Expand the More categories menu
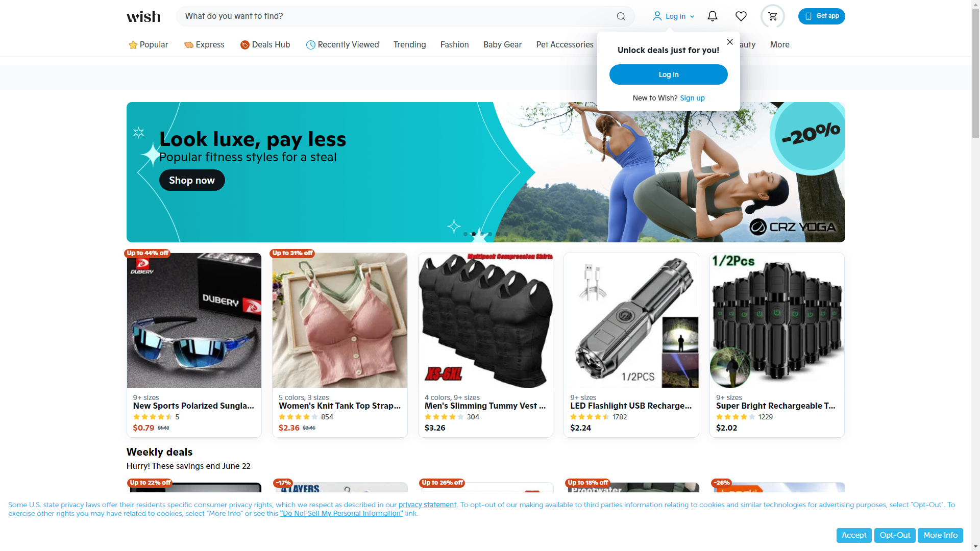The height and width of the screenshot is (551, 980). [x=779, y=45]
